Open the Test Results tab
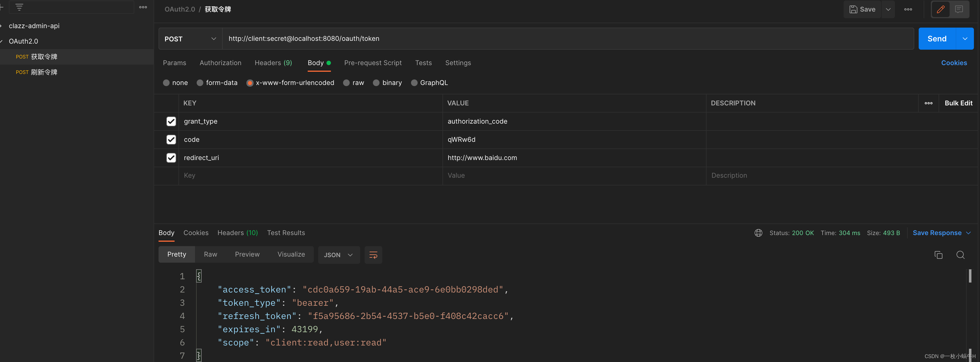 pos(286,233)
